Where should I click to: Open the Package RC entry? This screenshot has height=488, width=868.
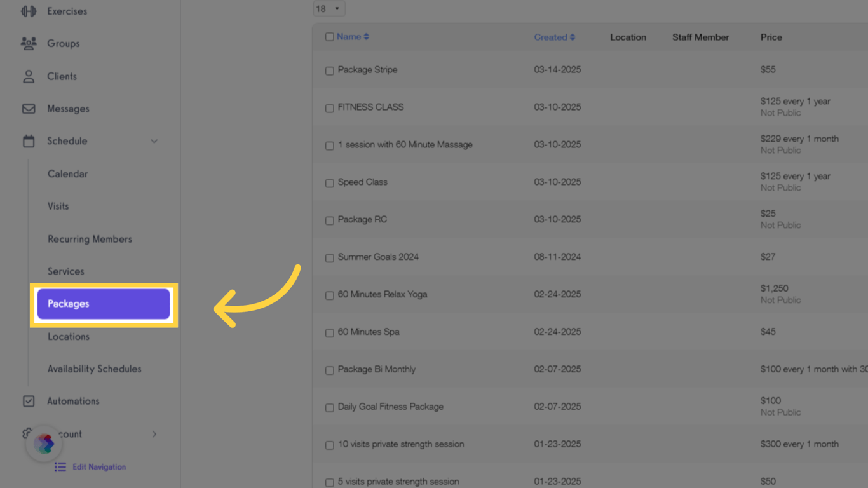coord(362,220)
